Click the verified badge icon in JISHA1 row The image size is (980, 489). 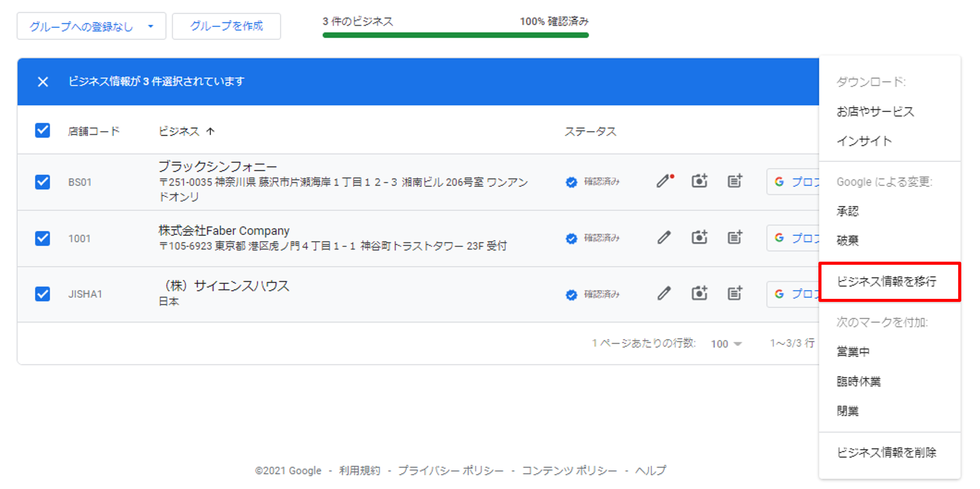tap(571, 295)
